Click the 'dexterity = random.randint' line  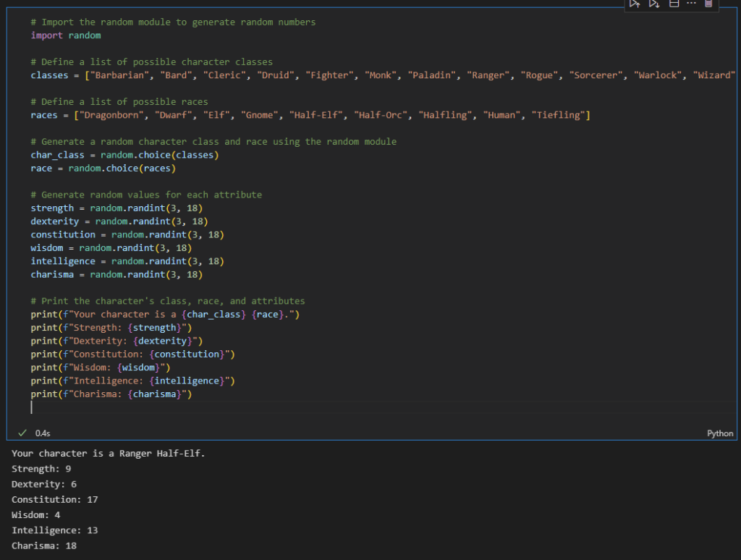[x=119, y=221]
